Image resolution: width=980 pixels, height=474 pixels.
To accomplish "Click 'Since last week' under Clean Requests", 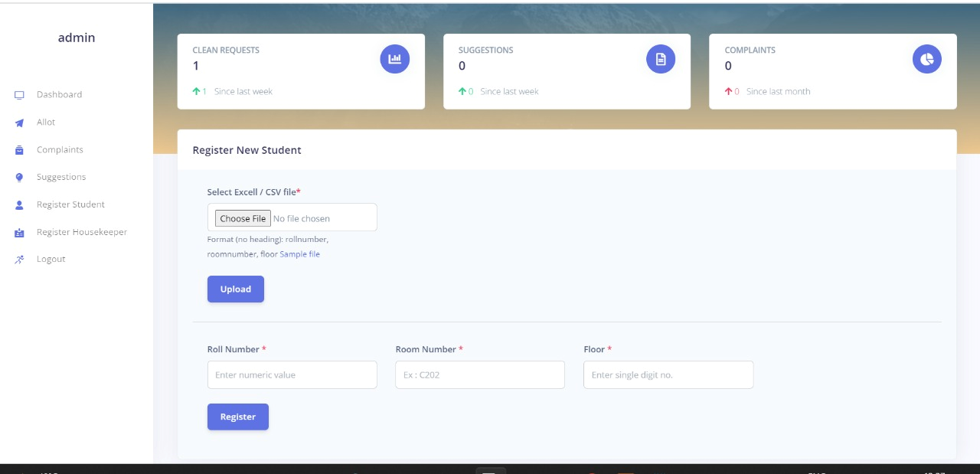I will pyautogui.click(x=243, y=92).
